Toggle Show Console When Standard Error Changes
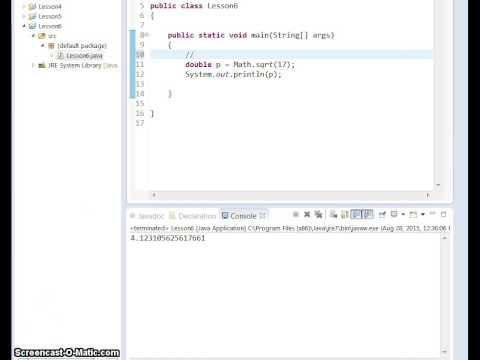Viewport: 480px width, 360px height. click(368, 214)
